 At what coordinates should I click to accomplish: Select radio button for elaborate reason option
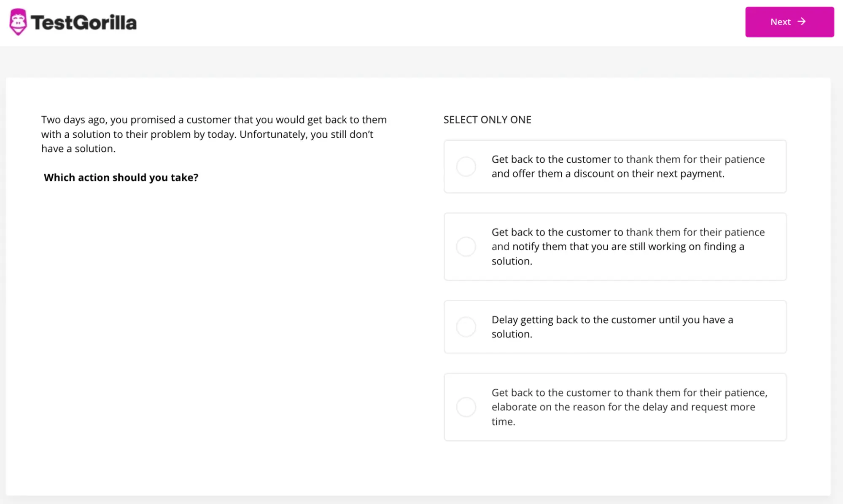pyautogui.click(x=466, y=407)
